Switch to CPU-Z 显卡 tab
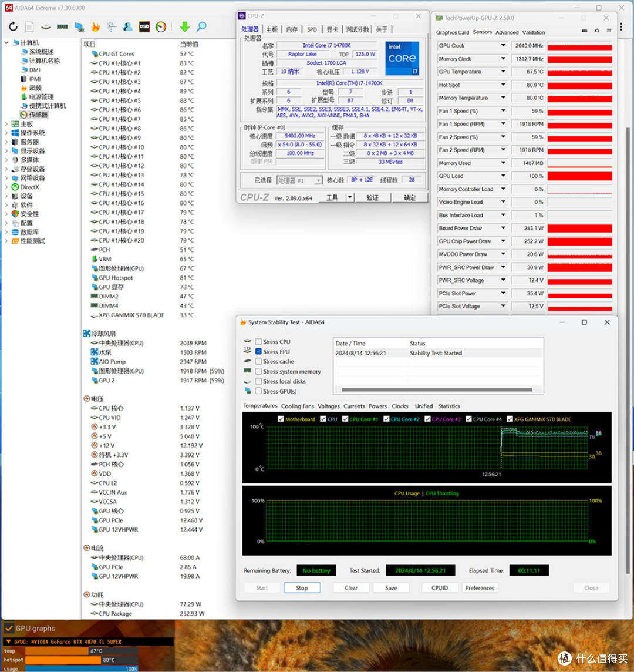This screenshot has width=634, height=672. coord(332,29)
